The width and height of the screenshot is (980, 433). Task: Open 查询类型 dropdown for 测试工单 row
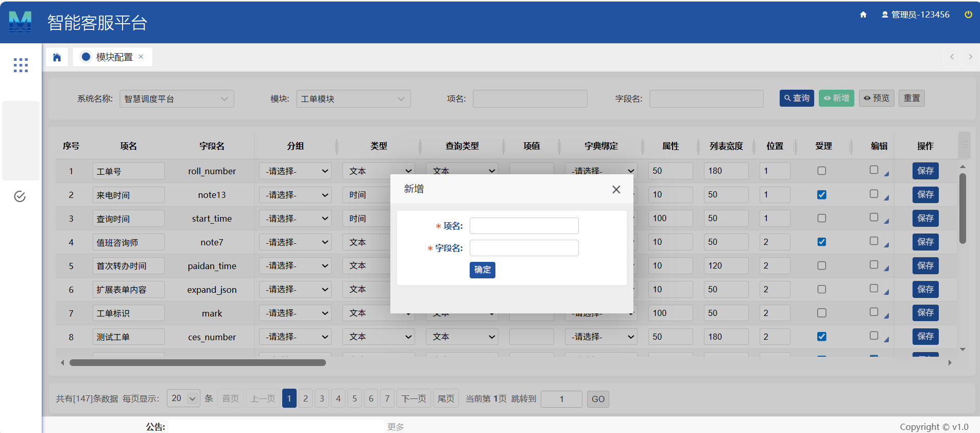coord(462,337)
